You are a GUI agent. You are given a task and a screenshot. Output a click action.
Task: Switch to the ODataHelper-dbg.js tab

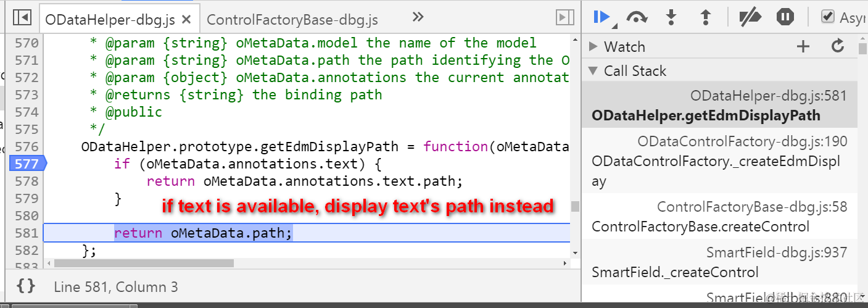coord(110,20)
